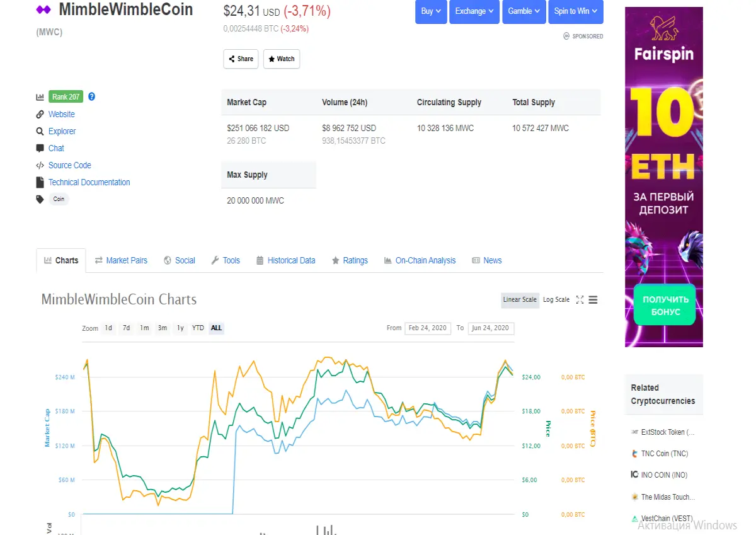Add MimbleWimbleCoin to Watch list
Viewport: 756px width, 535px height.
tap(281, 59)
